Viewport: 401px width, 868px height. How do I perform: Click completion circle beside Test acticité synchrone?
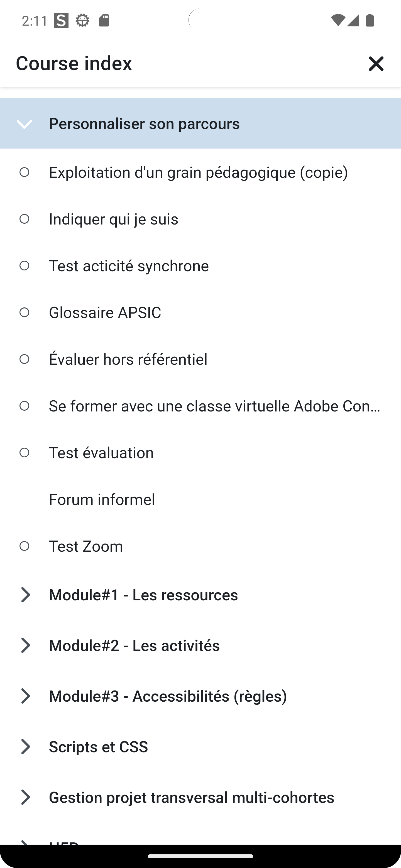(x=24, y=265)
